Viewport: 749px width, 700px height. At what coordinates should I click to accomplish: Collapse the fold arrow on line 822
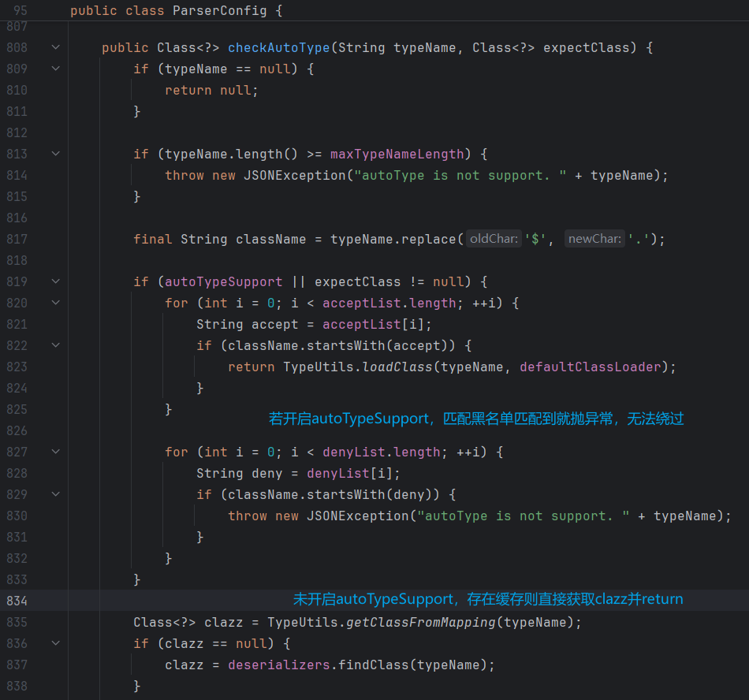pyautogui.click(x=56, y=345)
